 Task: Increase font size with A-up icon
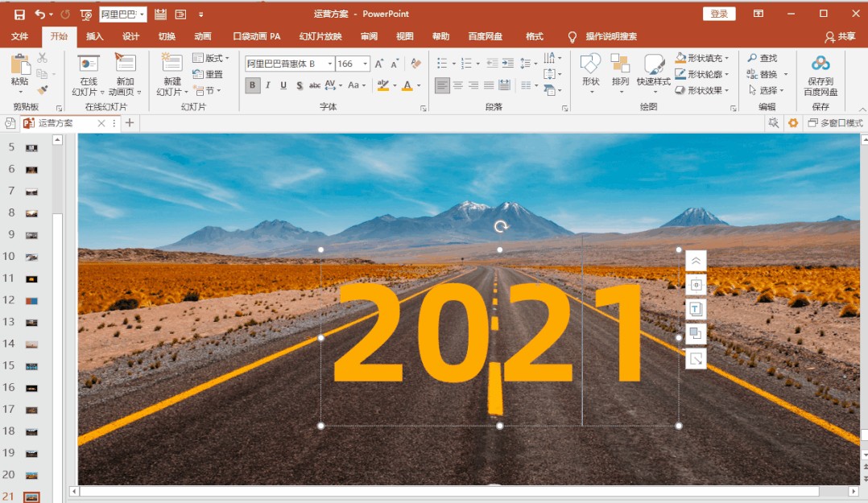379,64
